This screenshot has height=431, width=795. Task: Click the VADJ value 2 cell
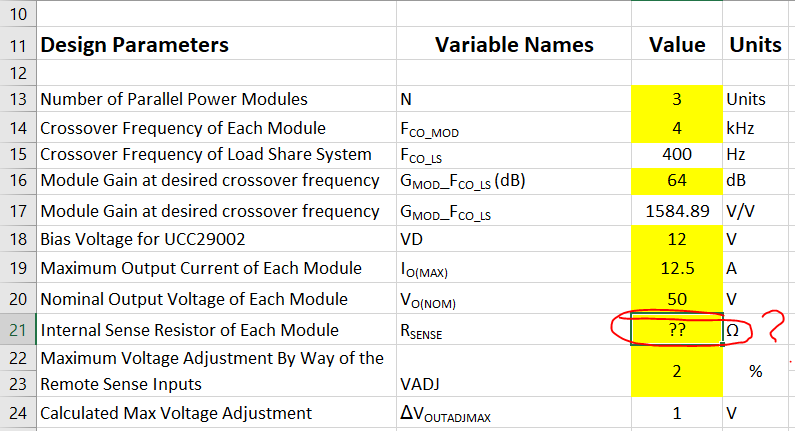pos(676,371)
